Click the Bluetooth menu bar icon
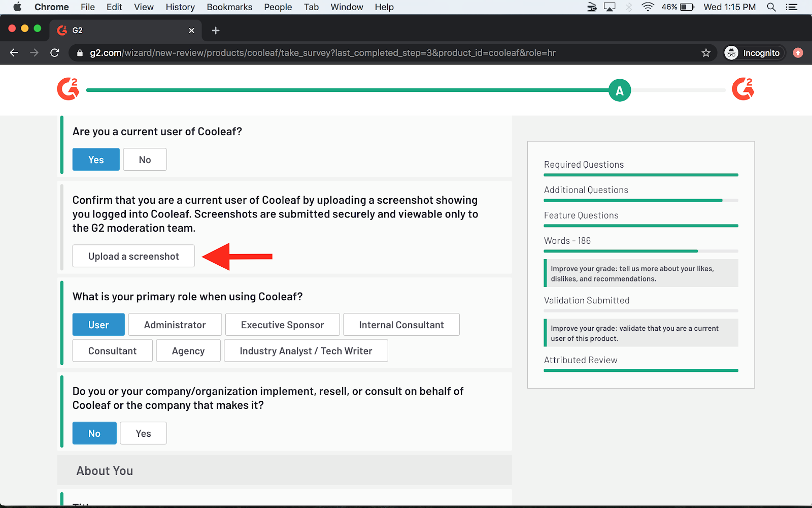The height and width of the screenshot is (508, 812). click(629, 7)
